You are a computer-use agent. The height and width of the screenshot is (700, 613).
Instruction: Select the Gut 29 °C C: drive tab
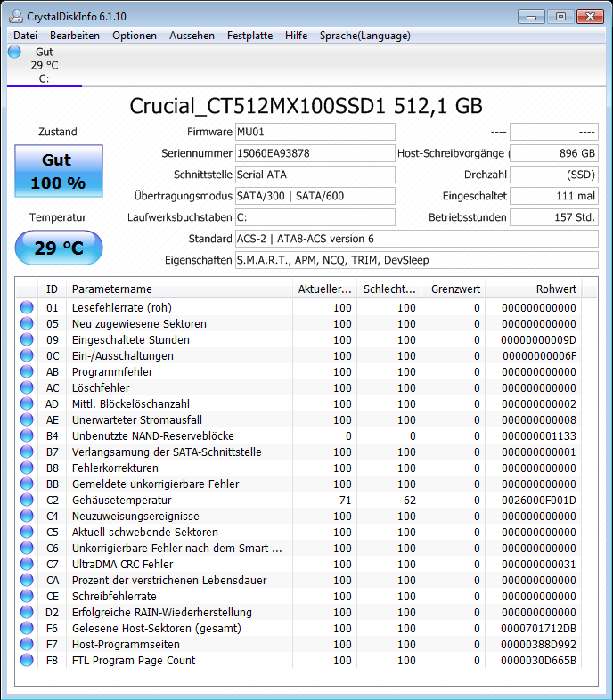pyautogui.click(x=45, y=65)
